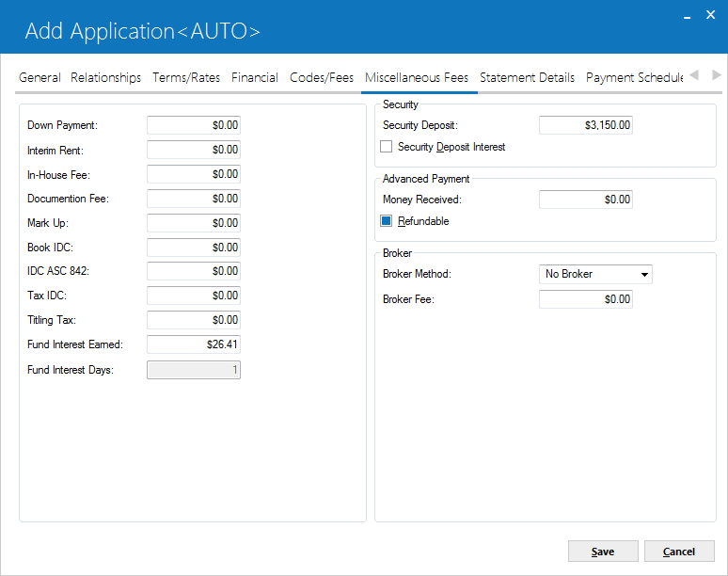
Task: Open the Payment Schedule tab
Action: coord(634,77)
